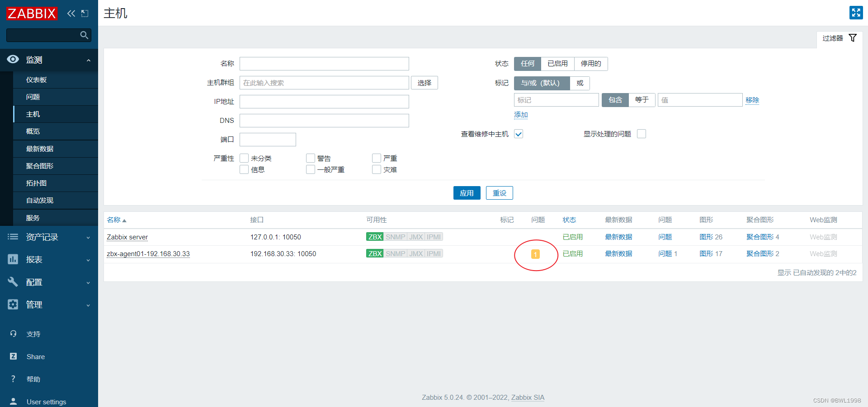Open 聚合图形 2 for zbx-agent01

[x=763, y=254]
